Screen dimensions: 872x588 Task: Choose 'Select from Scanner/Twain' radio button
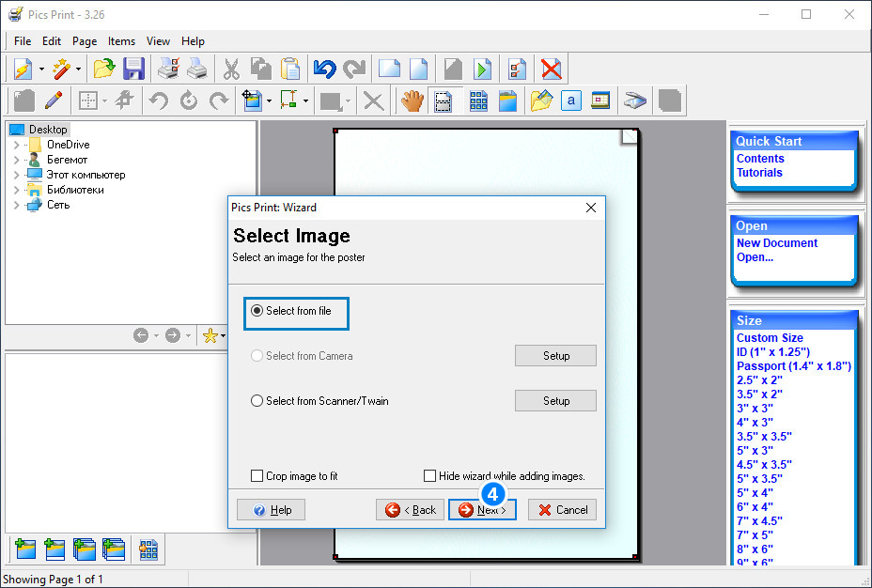click(257, 401)
